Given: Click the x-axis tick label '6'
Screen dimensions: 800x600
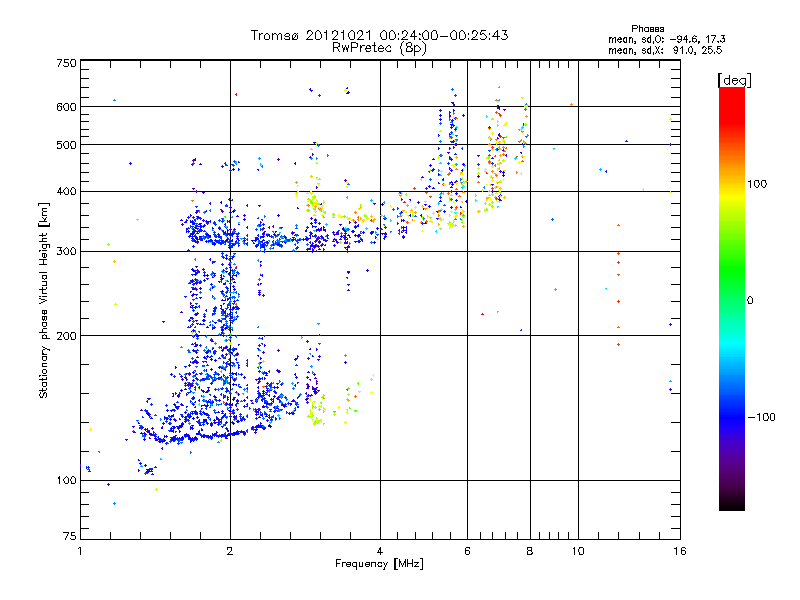Looking at the screenshot, I should point(468,551).
